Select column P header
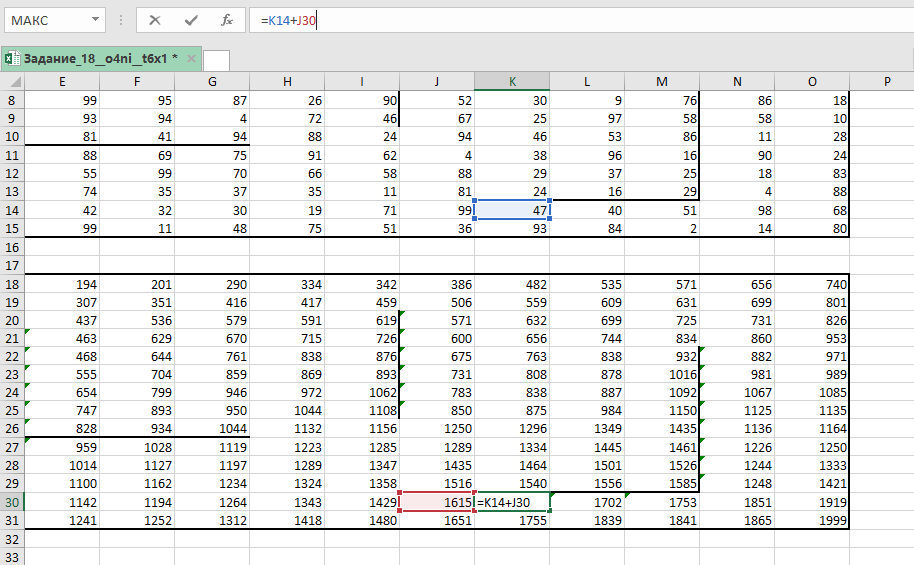 (x=886, y=81)
